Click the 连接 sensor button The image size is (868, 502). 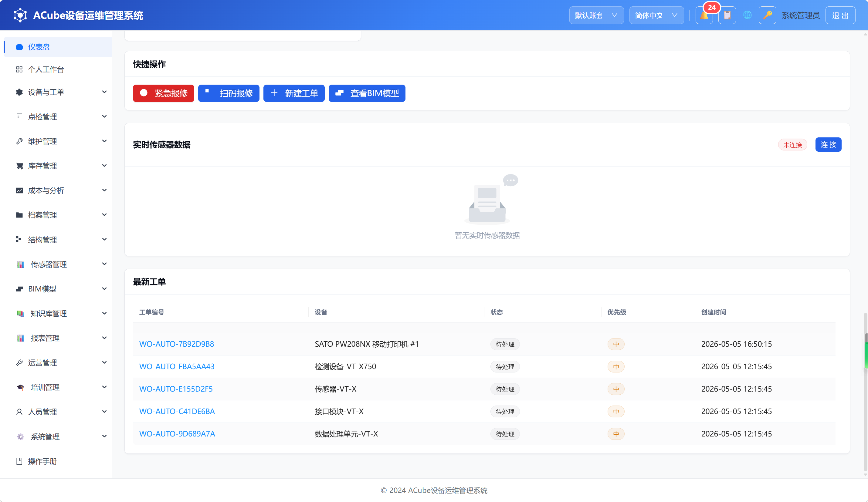pos(828,144)
